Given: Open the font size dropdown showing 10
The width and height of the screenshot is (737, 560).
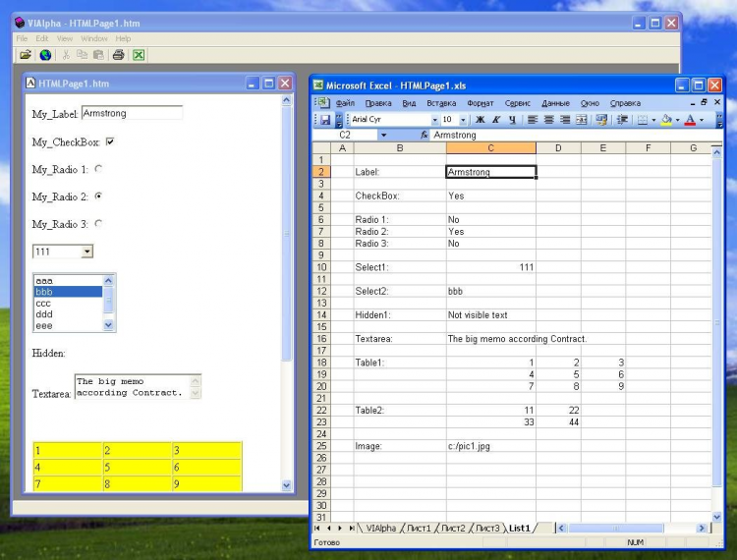Looking at the screenshot, I should (464, 120).
